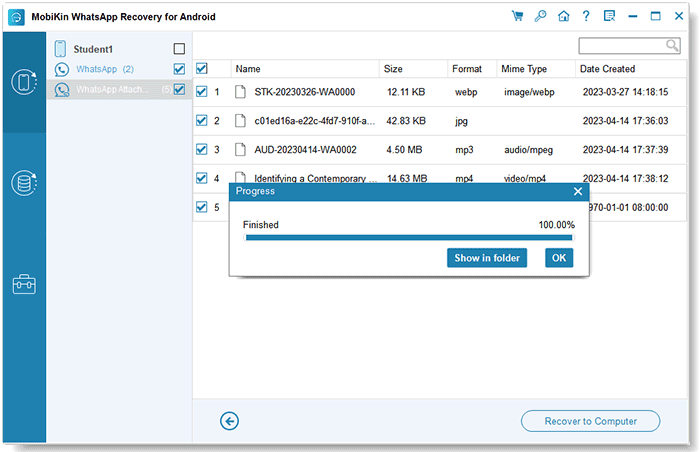Select Identifying a Contemporary file name
This screenshot has height=452, width=700.
(315, 178)
